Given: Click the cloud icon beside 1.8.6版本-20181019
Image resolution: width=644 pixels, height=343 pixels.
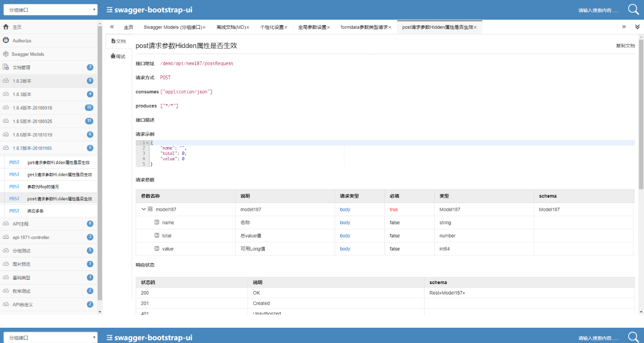Looking at the screenshot, I should pyautogui.click(x=6, y=135).
